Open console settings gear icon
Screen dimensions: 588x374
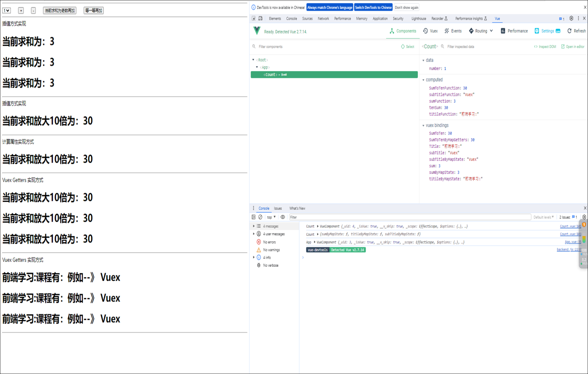584,217
